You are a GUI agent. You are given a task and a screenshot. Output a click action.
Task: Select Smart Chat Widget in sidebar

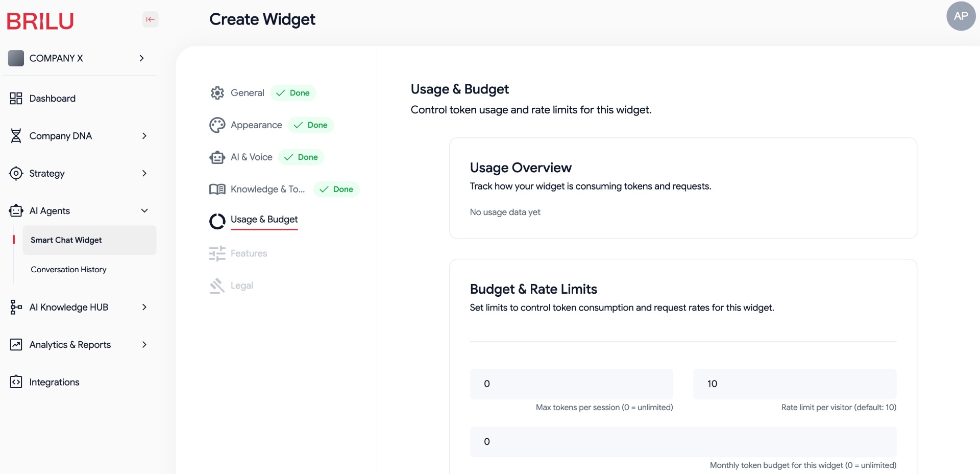click(x=89, y=240)
